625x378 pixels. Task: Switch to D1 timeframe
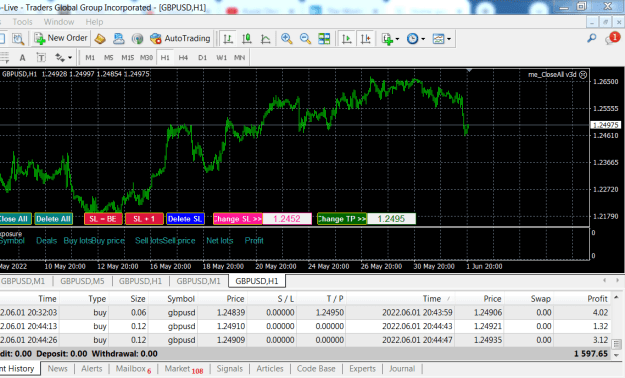202,57
